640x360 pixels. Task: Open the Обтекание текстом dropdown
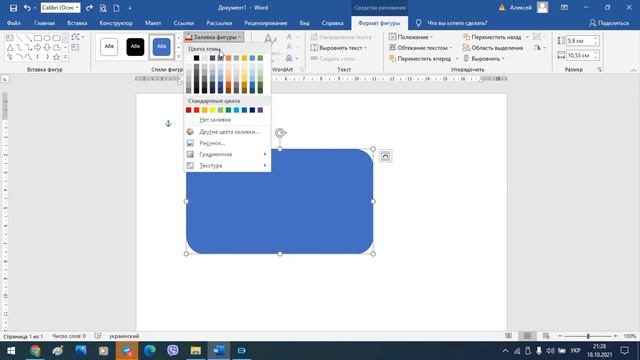point(420,48)
